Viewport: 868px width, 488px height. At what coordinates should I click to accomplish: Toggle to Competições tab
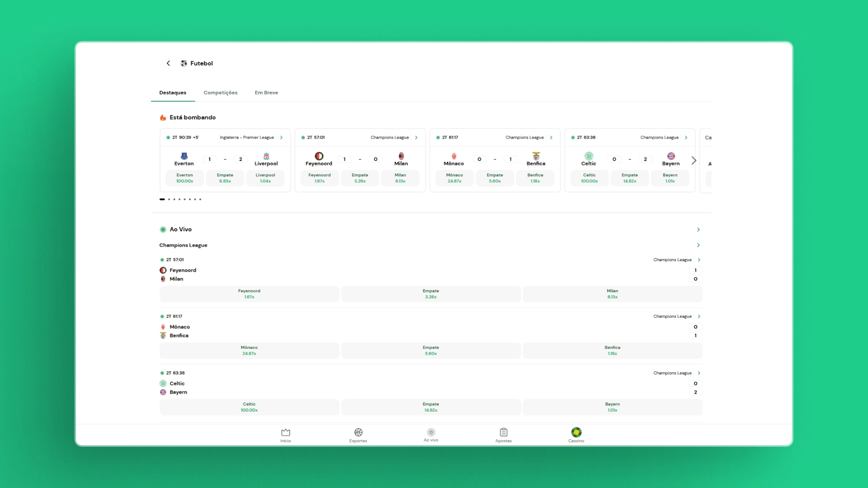[221, 92]
